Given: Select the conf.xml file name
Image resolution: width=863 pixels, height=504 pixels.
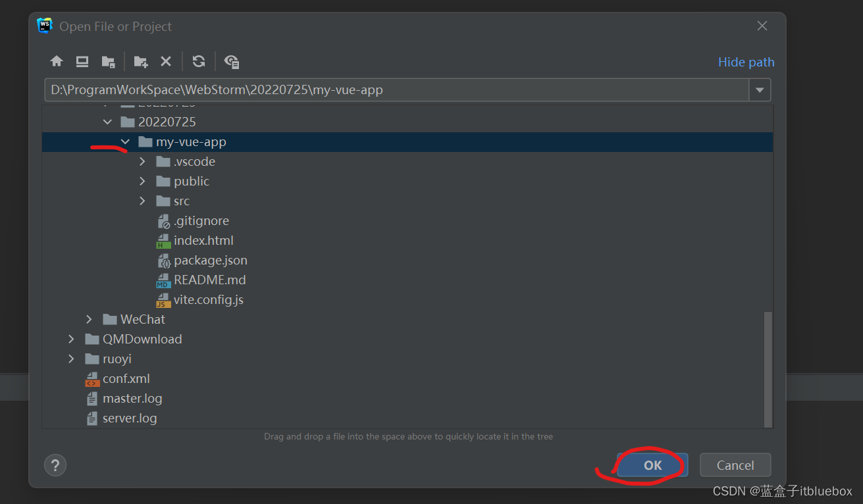Looking at the screenshot, I should 126,378.
